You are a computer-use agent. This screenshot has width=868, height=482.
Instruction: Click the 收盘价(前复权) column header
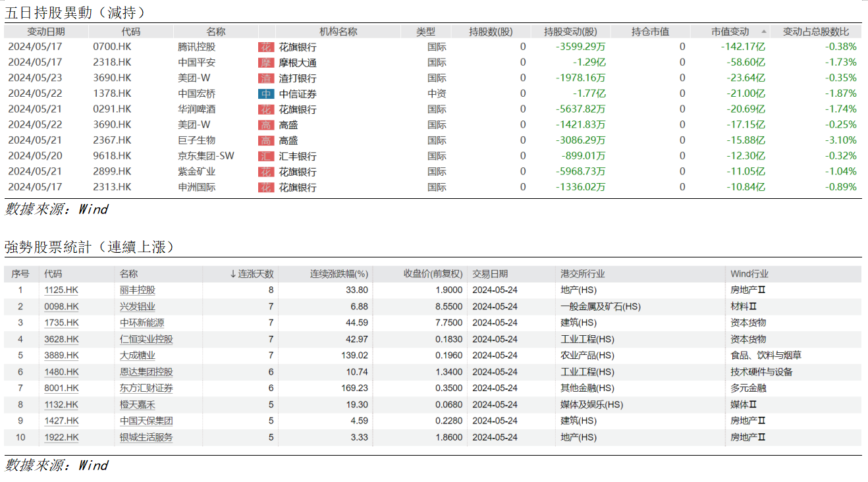pyautogui.click(x=433, y=274)
